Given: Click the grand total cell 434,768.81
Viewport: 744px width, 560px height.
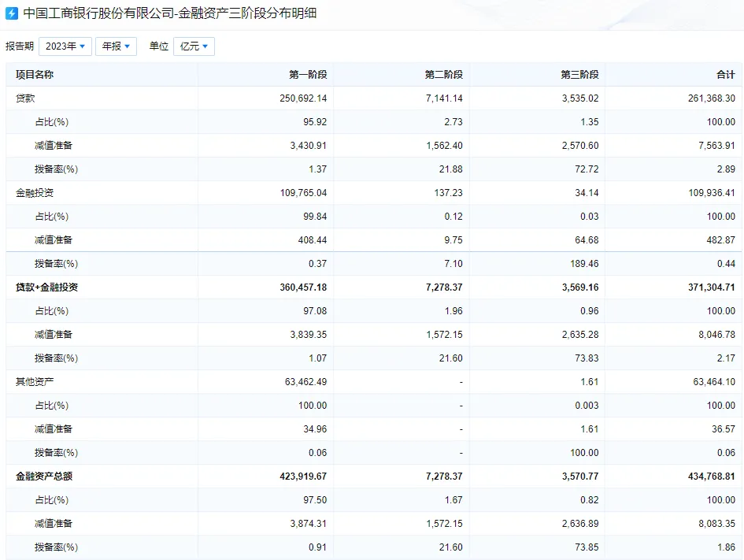Looking at the screenshot, I should [x=708, y=477].
